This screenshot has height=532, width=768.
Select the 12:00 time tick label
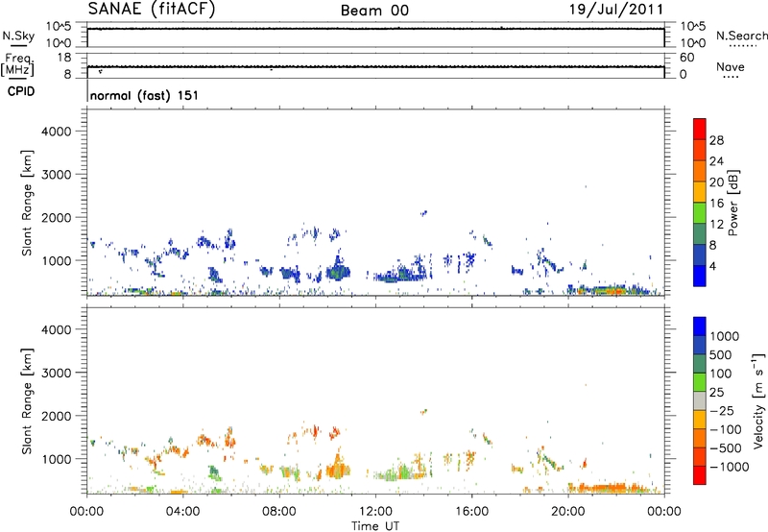(375, 512)
